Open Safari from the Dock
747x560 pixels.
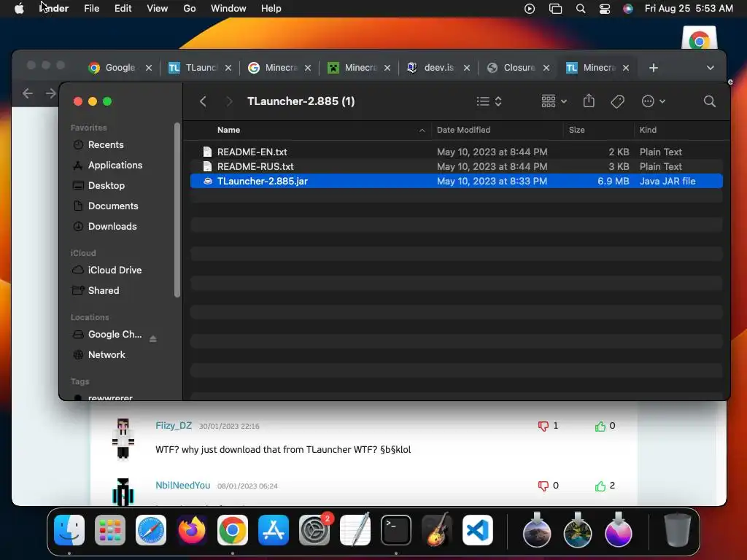coord(151,530)
